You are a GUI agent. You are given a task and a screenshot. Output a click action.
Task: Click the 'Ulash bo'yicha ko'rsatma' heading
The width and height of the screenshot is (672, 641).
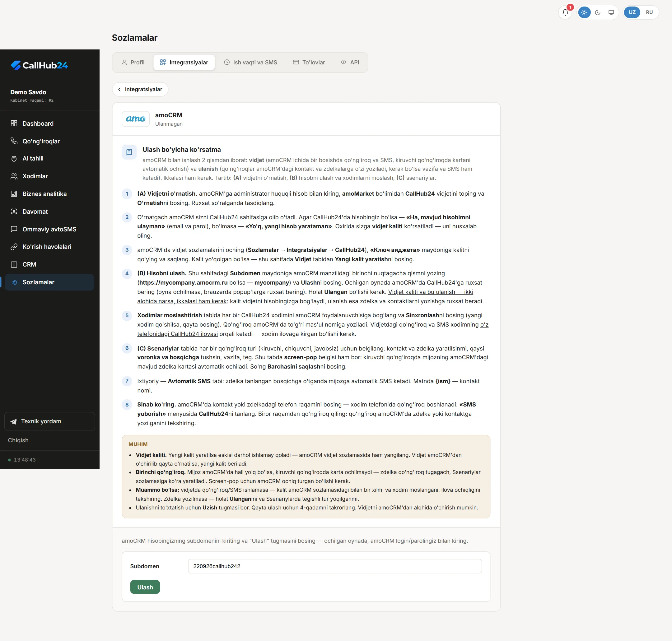click(181, 150)
